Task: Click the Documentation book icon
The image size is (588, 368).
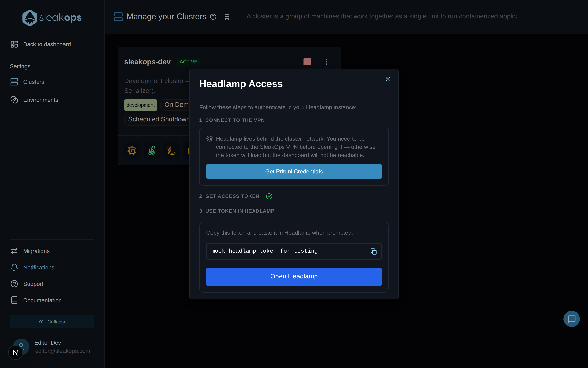Action: point(14,300)
